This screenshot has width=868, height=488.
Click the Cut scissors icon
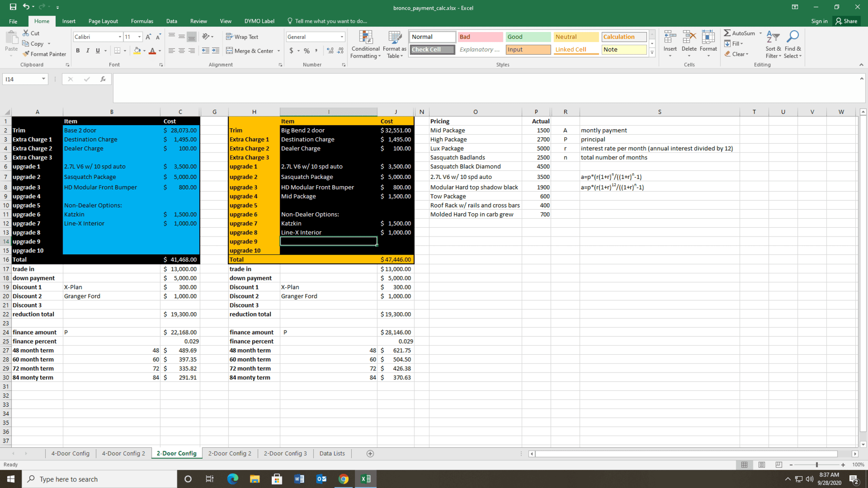(x=26, y=33)
